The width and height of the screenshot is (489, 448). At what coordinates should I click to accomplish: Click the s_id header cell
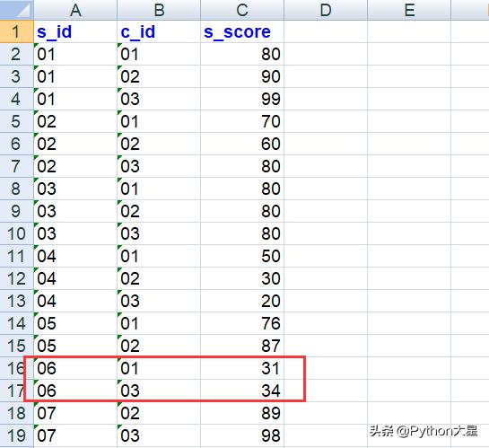[75, 31]
